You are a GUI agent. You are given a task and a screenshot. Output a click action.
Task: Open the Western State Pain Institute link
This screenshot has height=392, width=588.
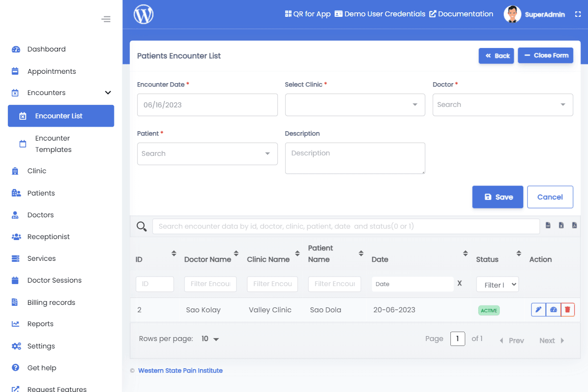tap(180, 370)
